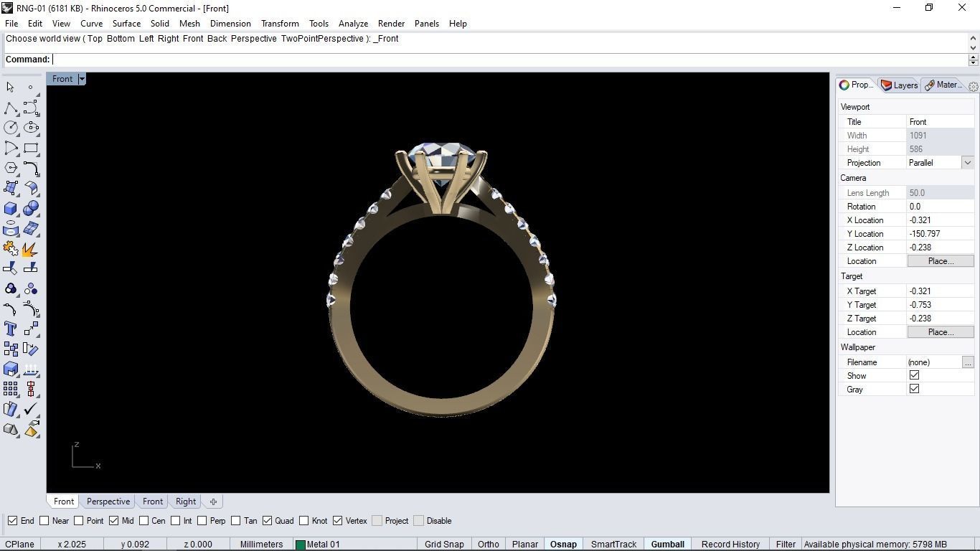Image resolution: width=980 pixels, height=551 pixels.
Task: Select the Box solid tool
Action: [x=10, y=208]
